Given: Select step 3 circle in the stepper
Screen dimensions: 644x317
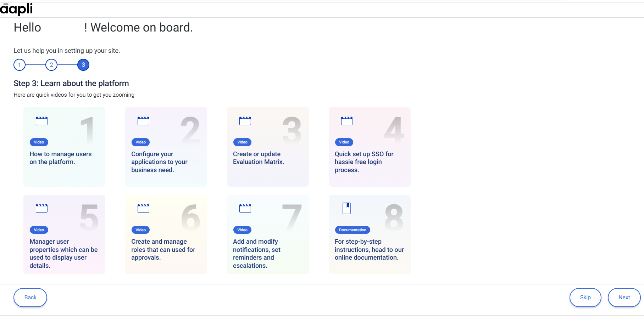Looking at the screenshot, I should point(83,65).
